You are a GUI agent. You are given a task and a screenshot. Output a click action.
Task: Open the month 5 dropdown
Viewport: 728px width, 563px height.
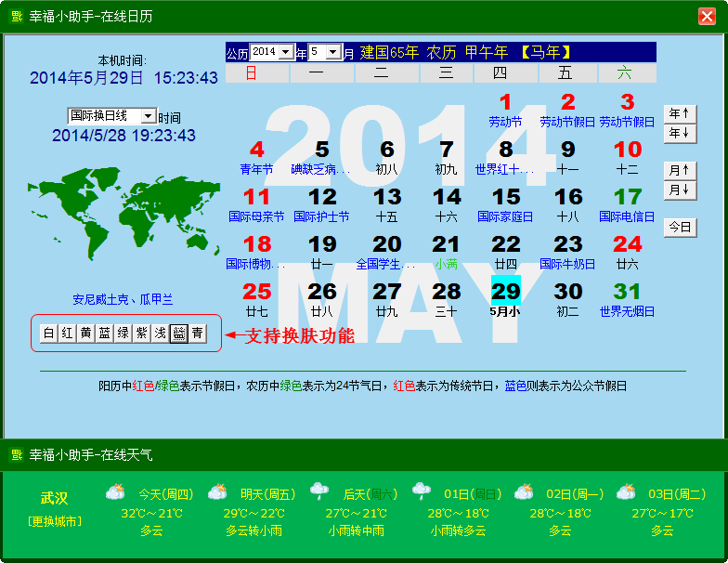(x=333, y=52)
